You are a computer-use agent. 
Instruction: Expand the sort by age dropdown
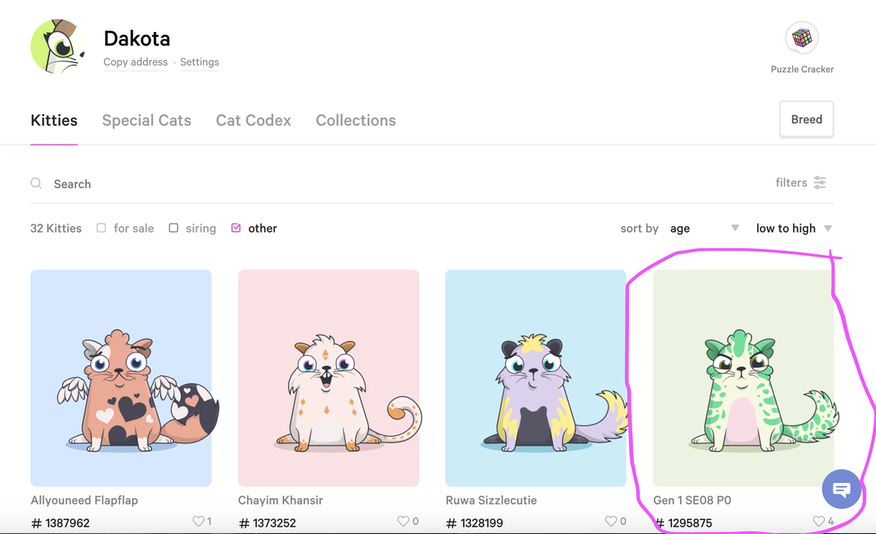[x=704, y=228]
